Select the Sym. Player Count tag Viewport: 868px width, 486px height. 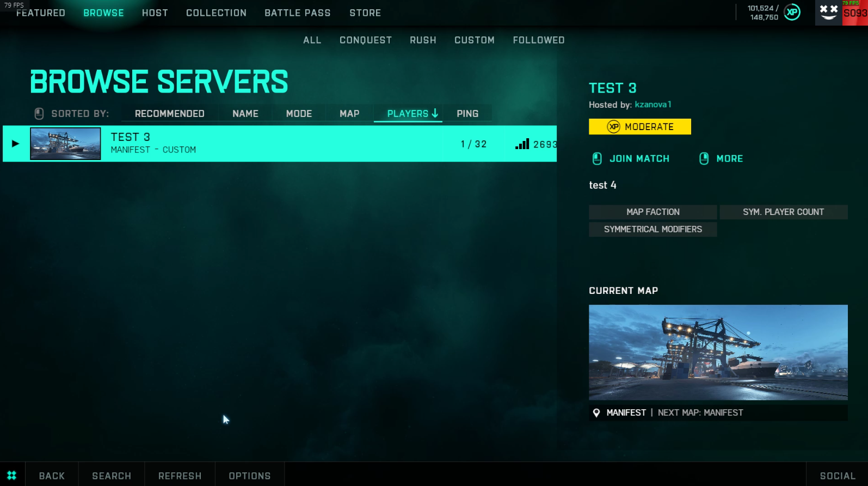click(784, 212)
